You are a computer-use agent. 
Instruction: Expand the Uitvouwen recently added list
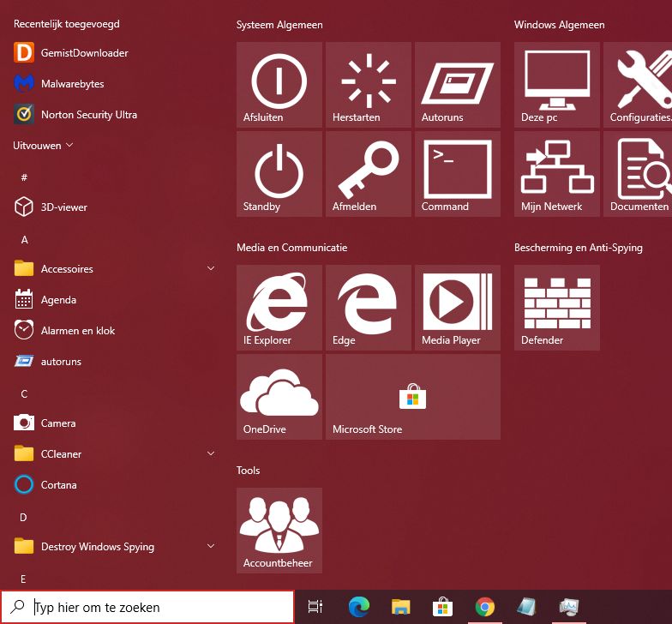pyautogui.click(x=43, y=146)
